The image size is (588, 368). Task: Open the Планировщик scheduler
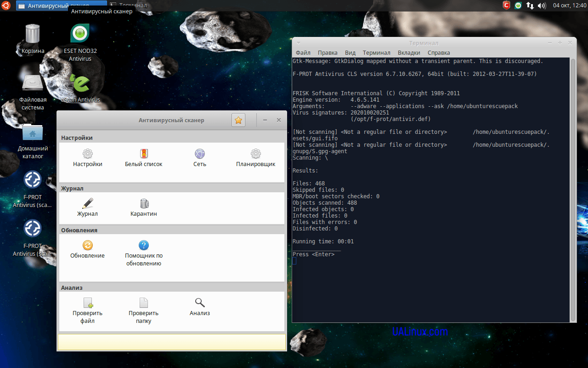click(256, 158)
